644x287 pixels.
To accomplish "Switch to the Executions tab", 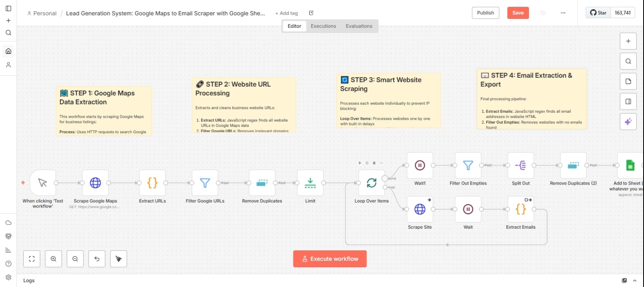I will click(323, 26).
